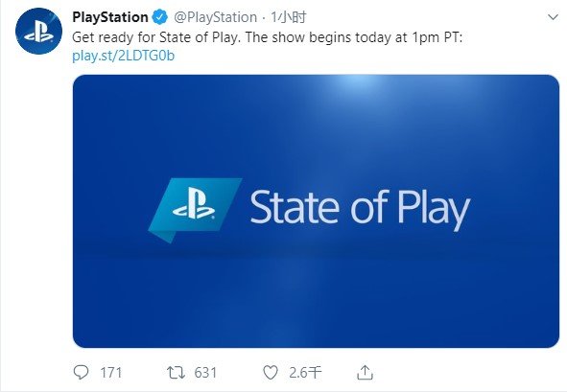The image size is (567, 392).
Task: Open the tweet via the 1小时 timestamp
Action: click(289, 17)
